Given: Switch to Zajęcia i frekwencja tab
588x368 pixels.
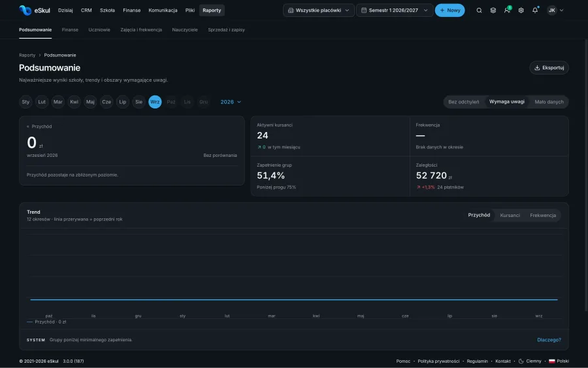Looking at the screenshot, I should [x=141, y=30].
